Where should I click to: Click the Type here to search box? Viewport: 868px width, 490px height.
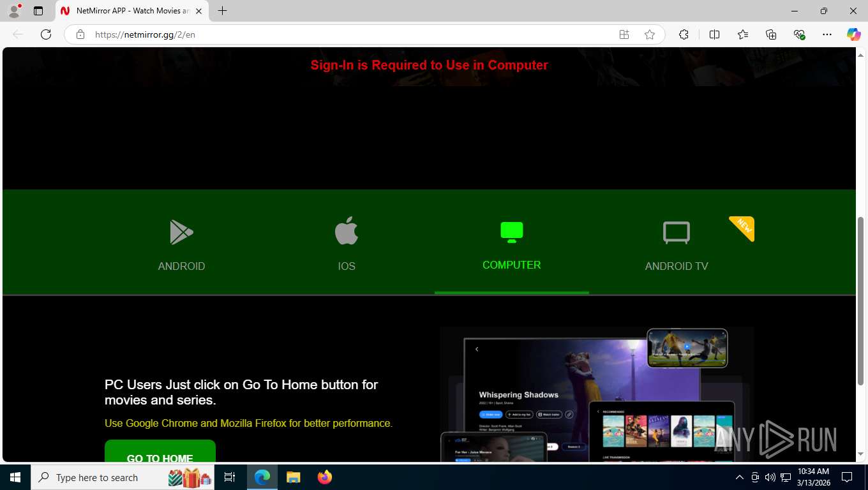pos(123,477)
